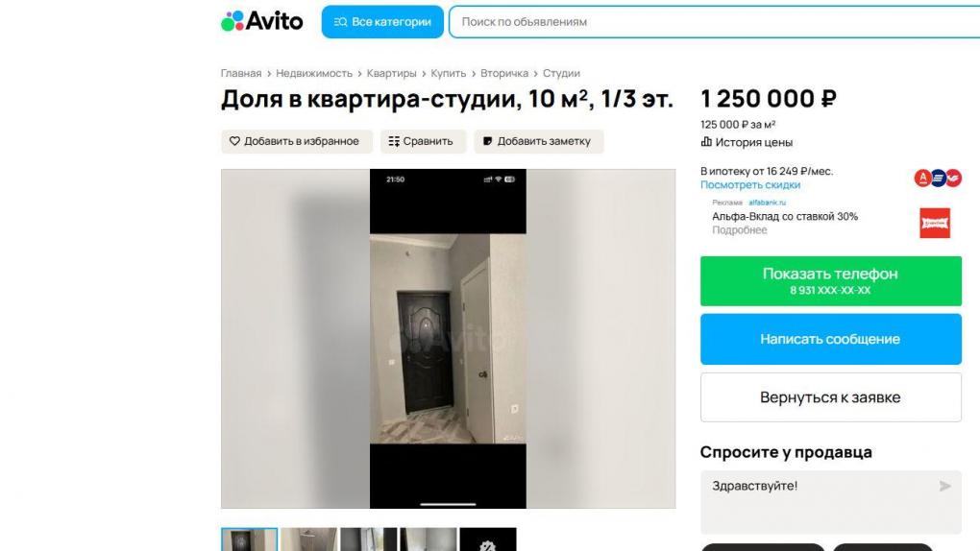Open the Студии breadcrumb link

[561, 73]
